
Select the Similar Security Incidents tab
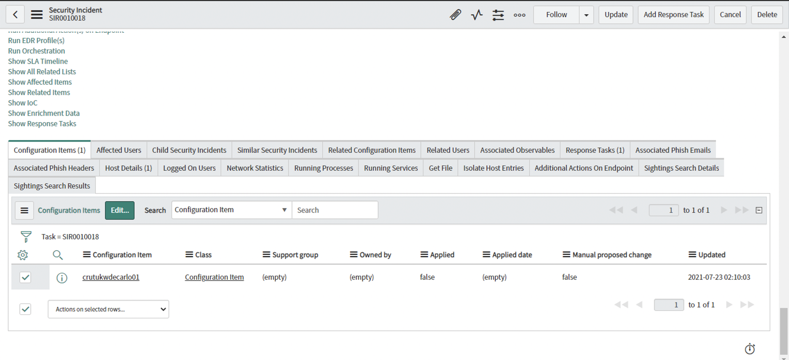[x=277, y=150]
